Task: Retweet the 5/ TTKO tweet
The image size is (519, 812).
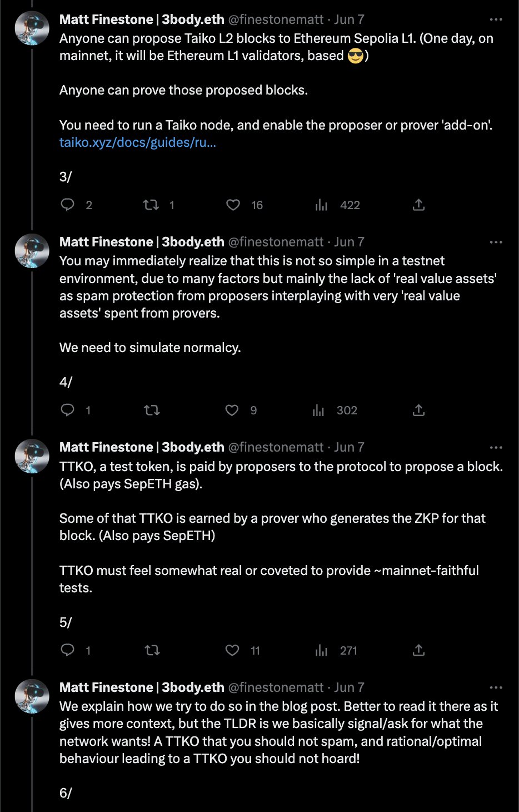Action: 152,650
